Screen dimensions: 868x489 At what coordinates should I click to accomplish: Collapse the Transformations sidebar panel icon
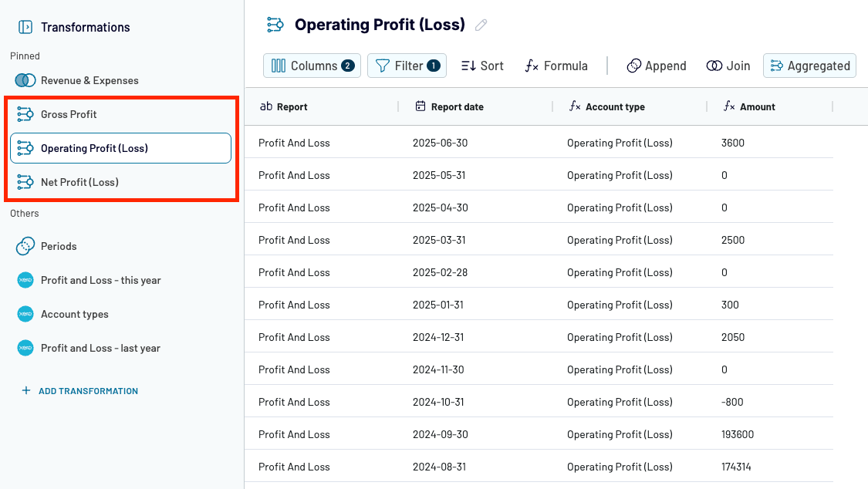tap(25, 27)
